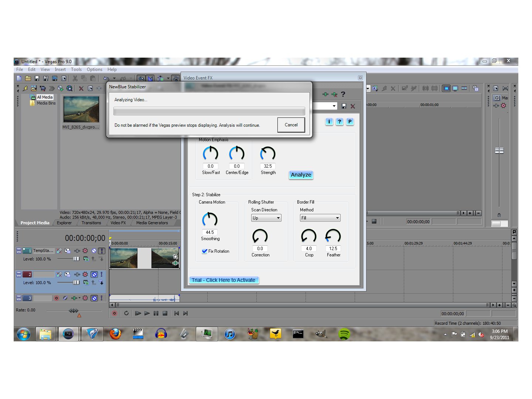
Task: Toggle Mute on track 1 TempSta
Action: click(x=94, y=251)
